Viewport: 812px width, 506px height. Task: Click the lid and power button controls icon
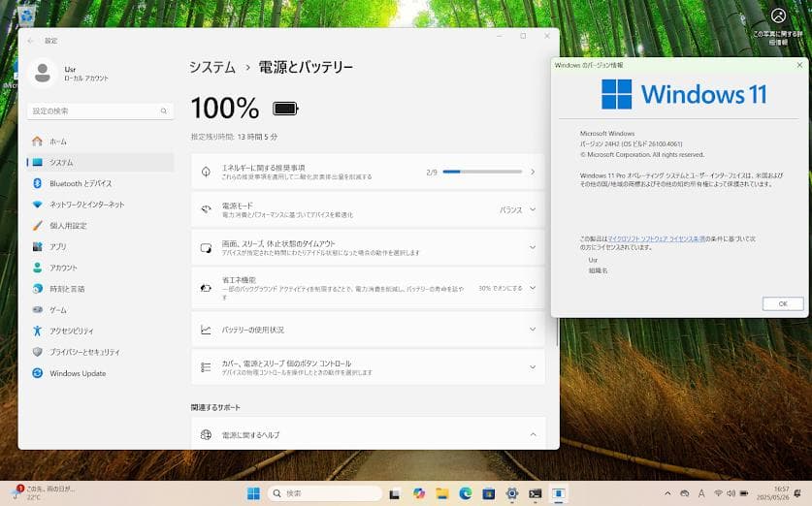point(206,367)
